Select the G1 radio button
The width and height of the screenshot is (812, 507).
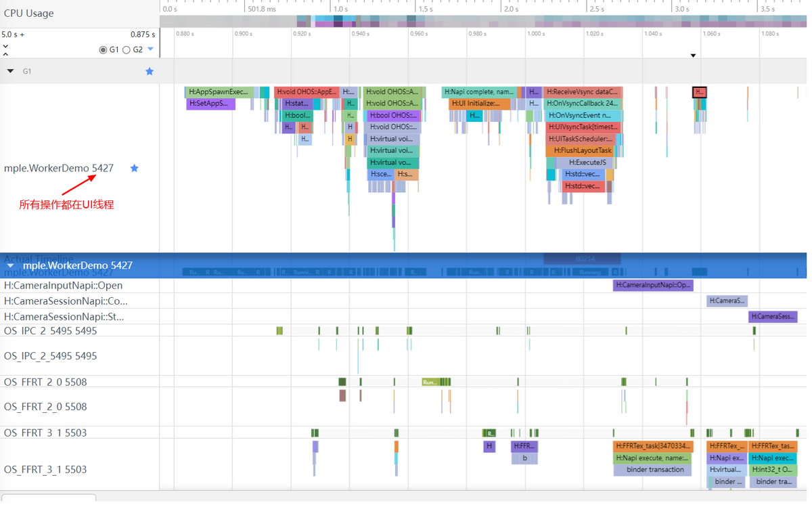tap(103, 49)
